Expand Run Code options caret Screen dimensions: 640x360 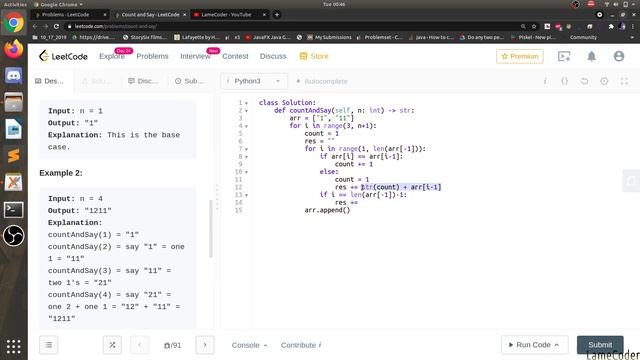(x=557, y=345)
